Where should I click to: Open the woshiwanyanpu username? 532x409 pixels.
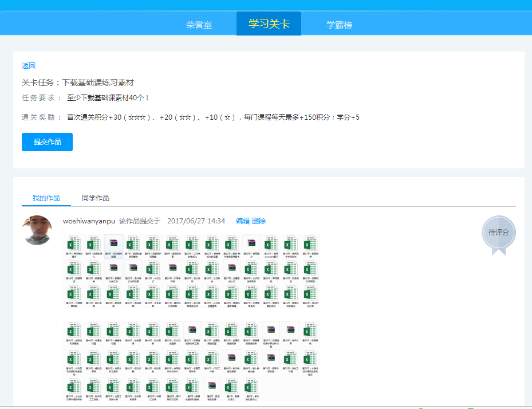click(89, 221)
